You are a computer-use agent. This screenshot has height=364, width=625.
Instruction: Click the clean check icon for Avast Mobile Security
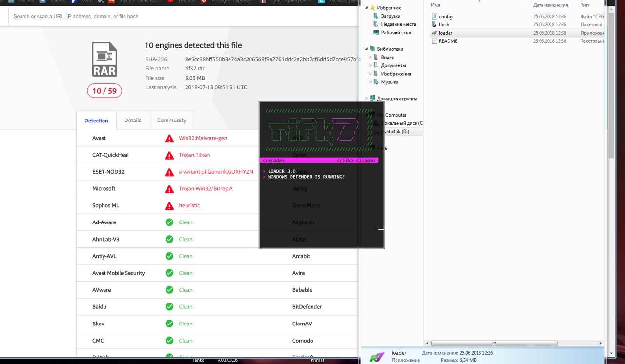pos(169,273)
